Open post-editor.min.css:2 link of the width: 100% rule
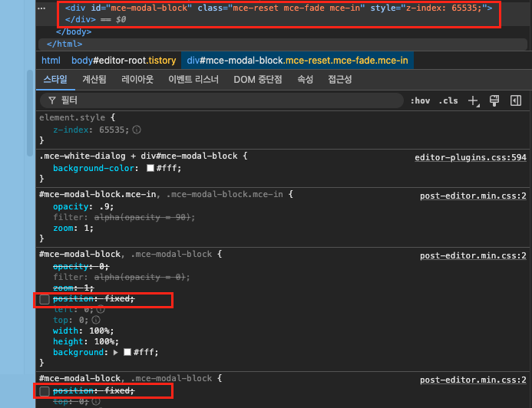Screen dimensions: 532x408 (x=473, y=256)
